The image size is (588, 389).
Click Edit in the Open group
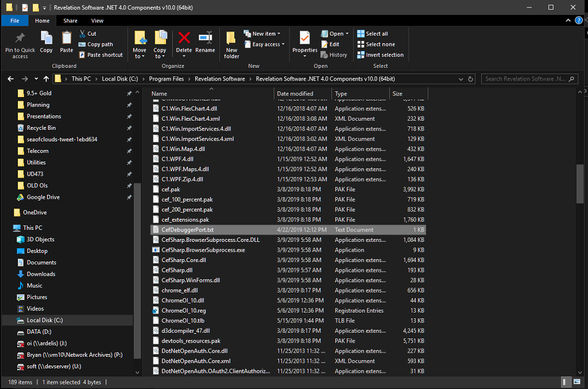(330, 44)
